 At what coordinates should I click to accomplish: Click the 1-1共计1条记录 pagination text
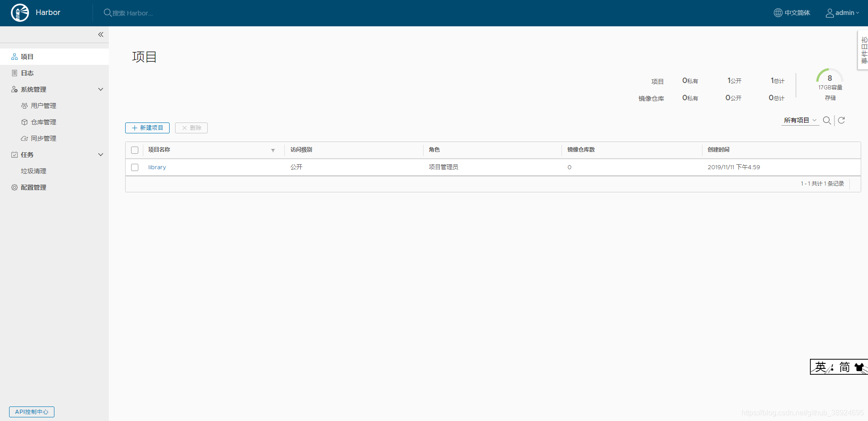coord(822,184)
